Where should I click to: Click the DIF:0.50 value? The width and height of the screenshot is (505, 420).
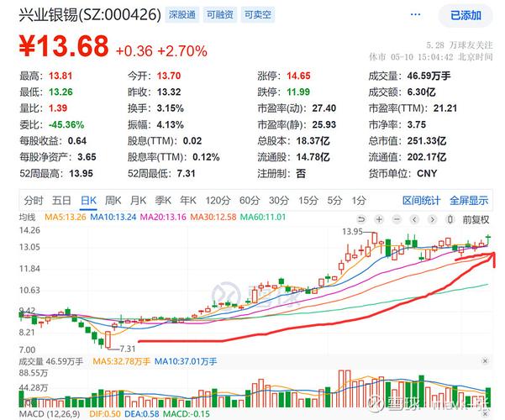click(x=105, y=413)
